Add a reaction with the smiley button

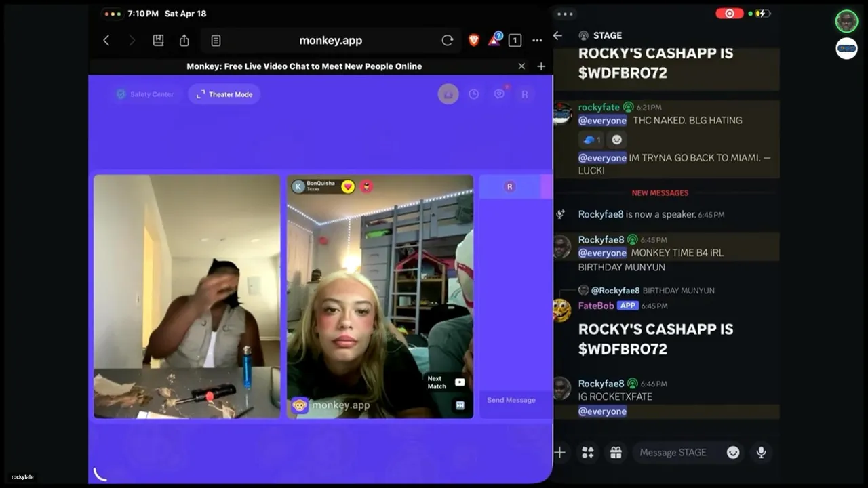[x=616, y=140]
